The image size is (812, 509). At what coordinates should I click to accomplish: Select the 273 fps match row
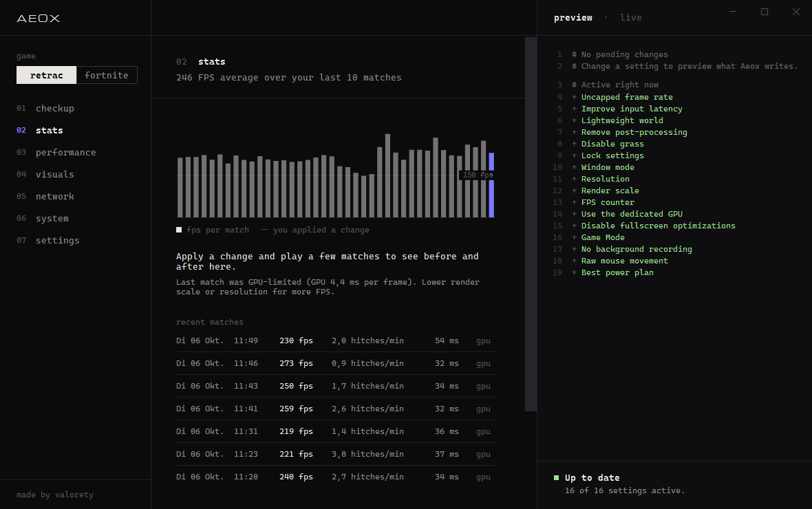tap(336, 363)
